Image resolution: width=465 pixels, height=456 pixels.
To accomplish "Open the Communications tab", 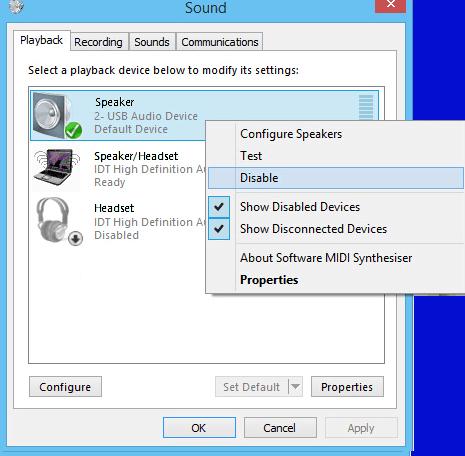I will pyautogui.click(x=220, y=42).
